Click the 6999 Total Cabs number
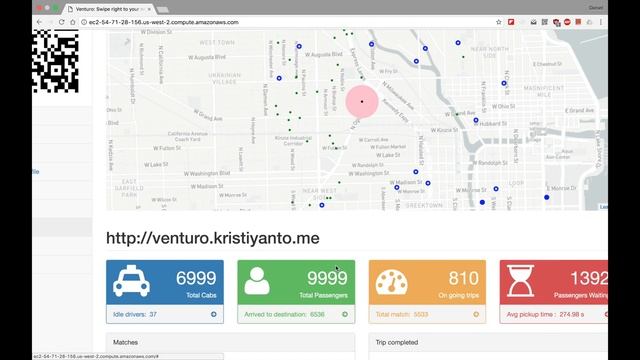 (x=196, y=278)
